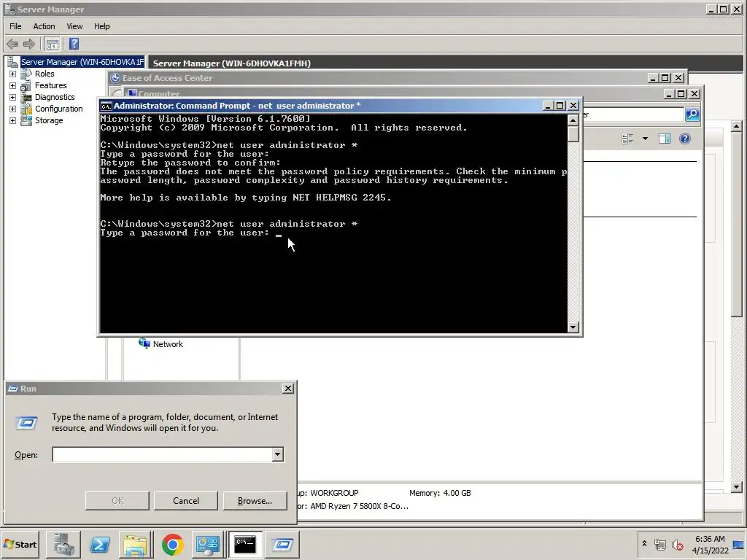747x560 pixels.
Task: Open the View menu
Action: (74, 26)
